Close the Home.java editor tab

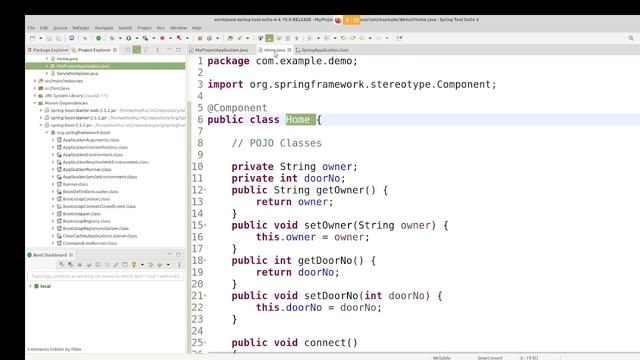click(x=289, y=50)
